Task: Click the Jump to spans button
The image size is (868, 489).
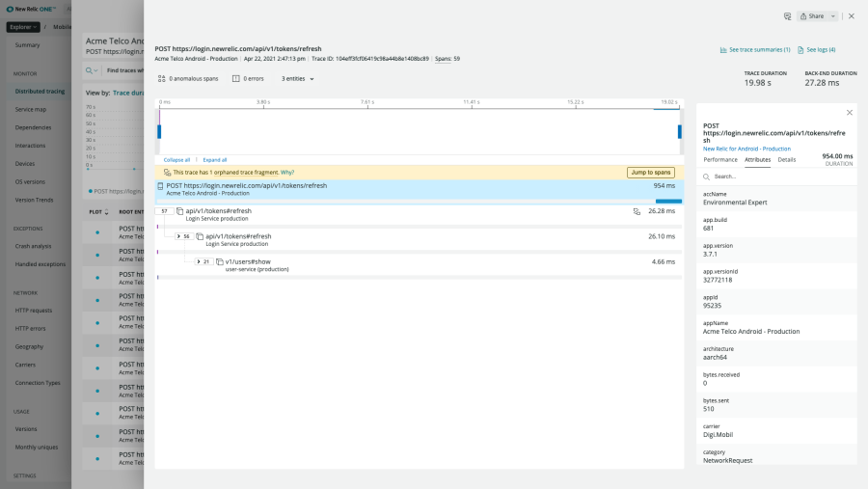Action: (x=649, y=172)
